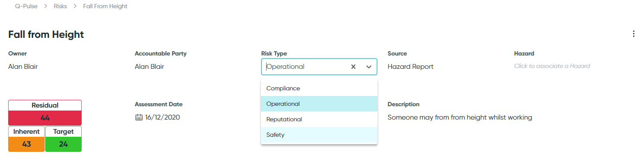Choose Operational in the Risk Type list

(x=319, y=104)
